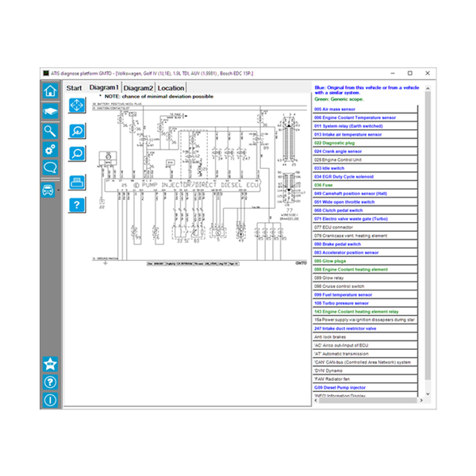
Task: Open the manual book icon in sidebar
Action: tap(50, 111)
